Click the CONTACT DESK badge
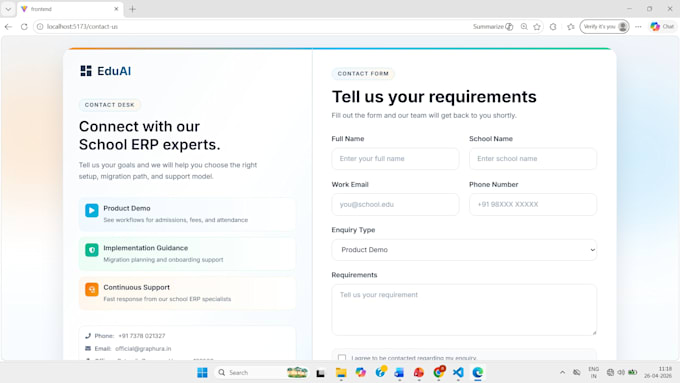 110,105
